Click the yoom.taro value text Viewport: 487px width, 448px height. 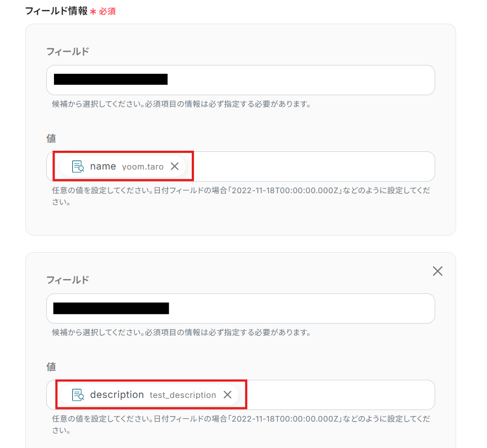click(143, 167)
